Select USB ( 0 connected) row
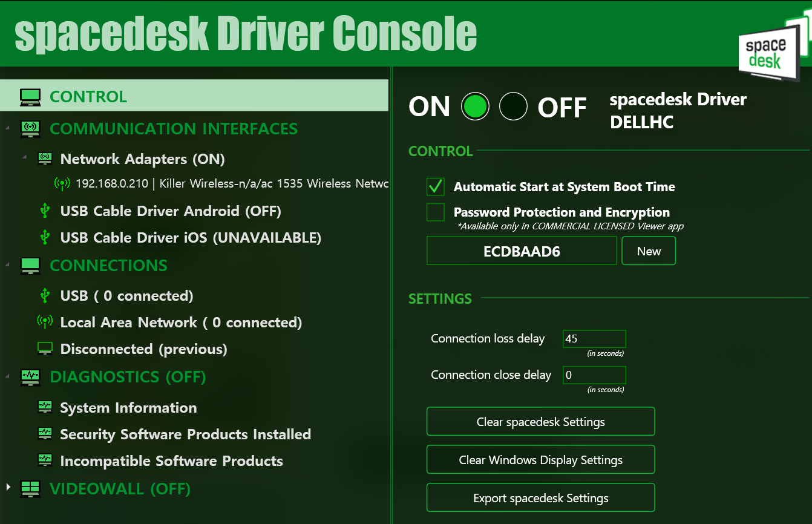Viewport: 812px width, 524px height. 127,296
